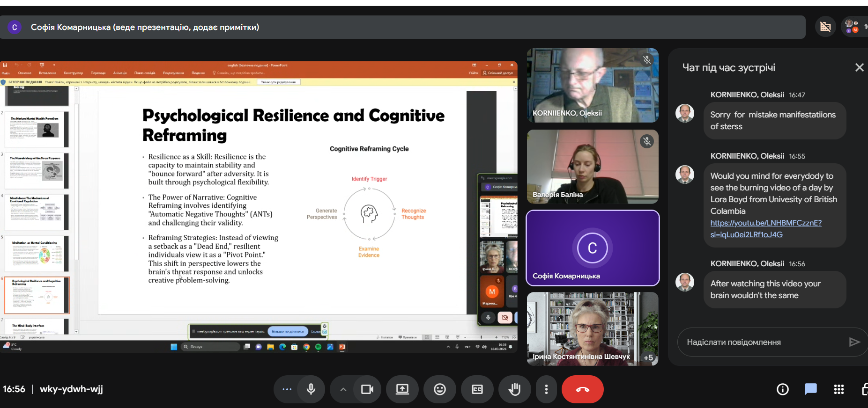Open meeting details info icon
The height and width of the screenshot is (408, 868).
[x=782, y=389]
